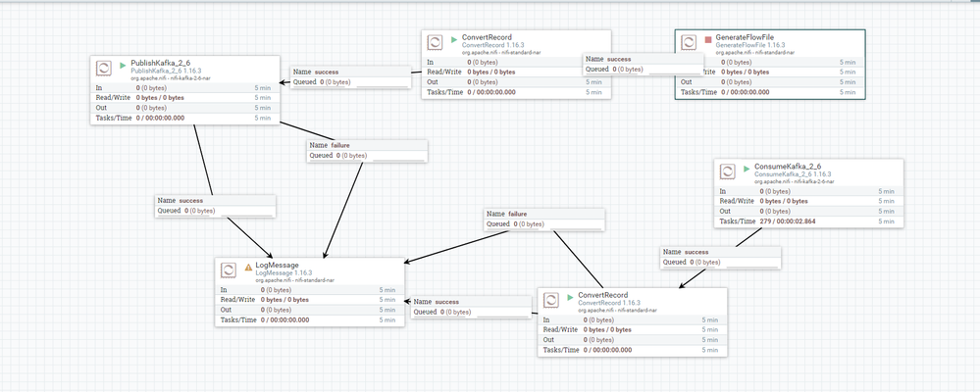Click the green running indicator on lower ConvertRecord
The image size is (980, 392).
coord(570,297)
